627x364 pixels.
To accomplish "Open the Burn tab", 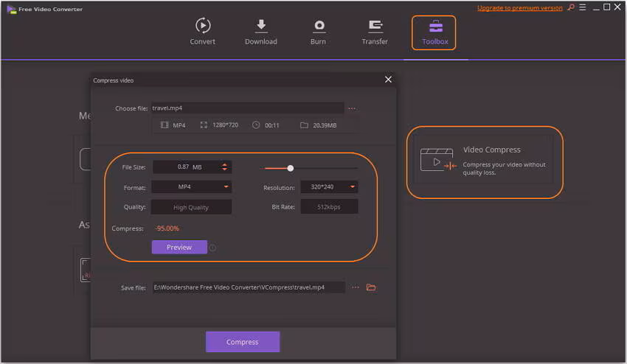I will click(x=319, y=32).
